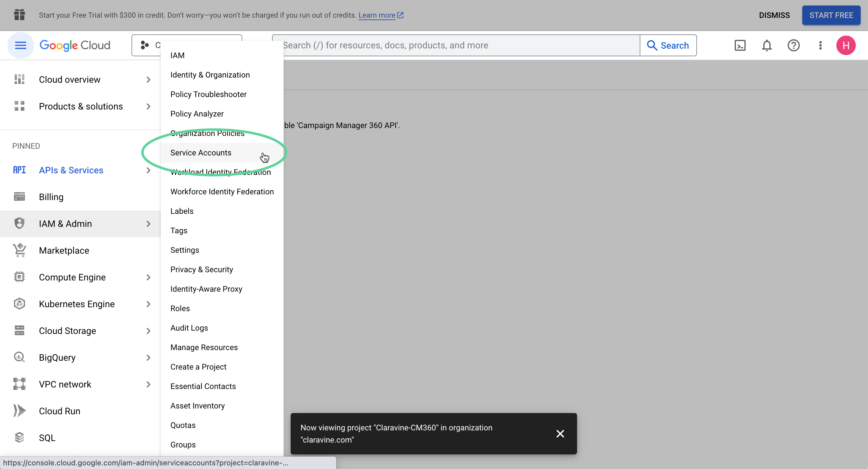Click the Cloud Storage icon
Image resolution: width=868 pixels, height=469 pixels.
click(19, 331)
